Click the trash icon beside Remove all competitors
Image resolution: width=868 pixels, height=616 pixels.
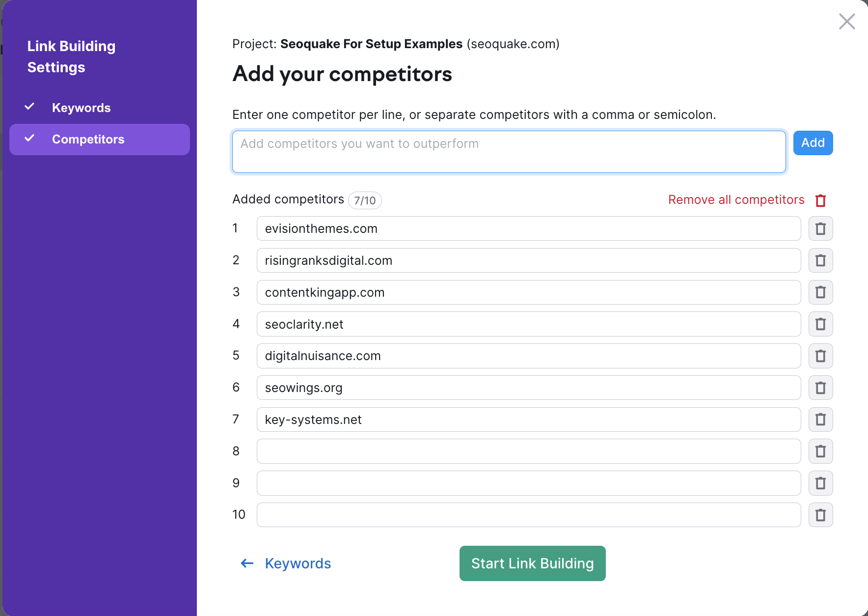820,200
